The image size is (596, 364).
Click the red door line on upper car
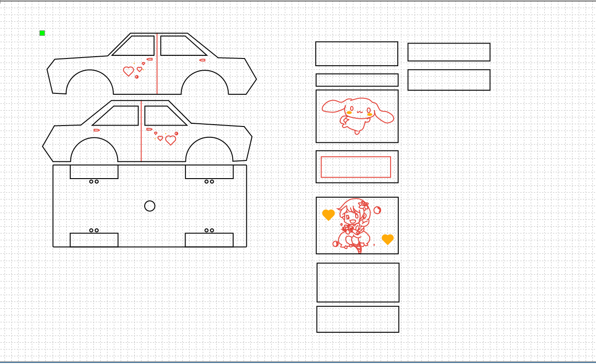tap(157, 64)
